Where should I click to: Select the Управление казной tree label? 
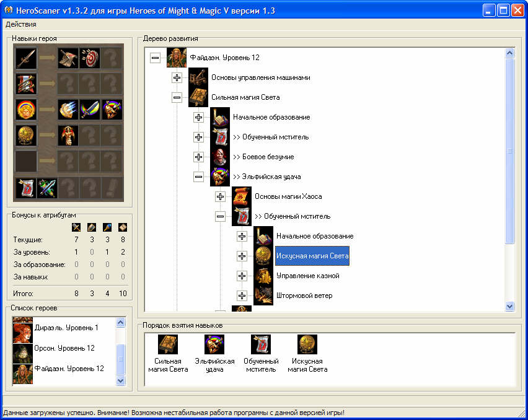308,276
